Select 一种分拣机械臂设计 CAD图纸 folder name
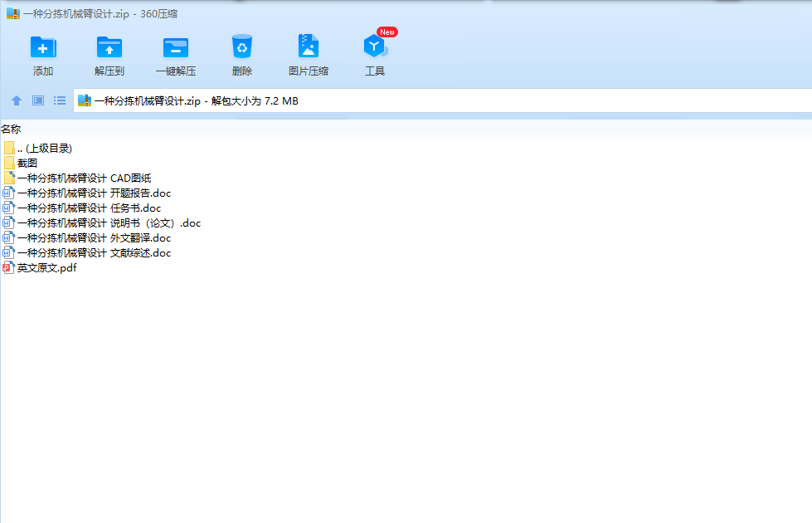The image size is (812, 523). coord(84,178)
